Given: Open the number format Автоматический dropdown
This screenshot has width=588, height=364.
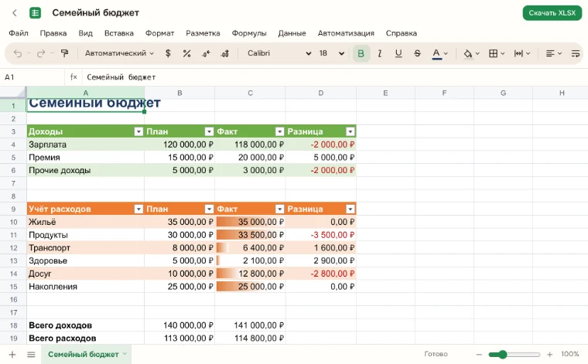Looking at the screenshot, I should tap(119, 53).
